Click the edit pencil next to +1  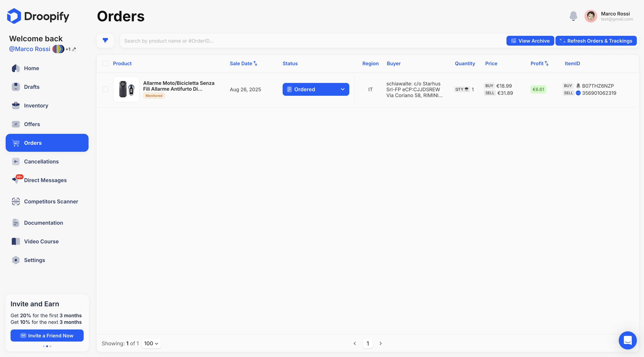pos(74,49)
